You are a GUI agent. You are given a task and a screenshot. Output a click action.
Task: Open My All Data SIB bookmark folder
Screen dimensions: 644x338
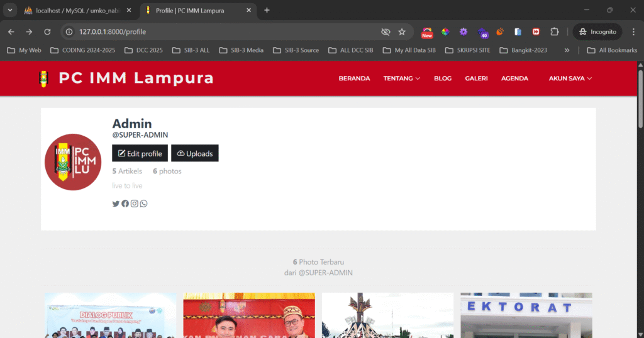tap(409, 50)
